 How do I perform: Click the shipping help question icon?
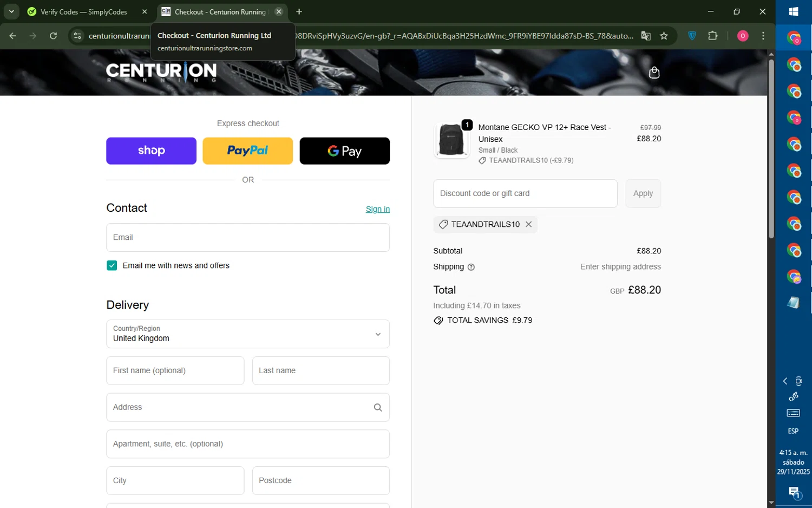(x=471, y=267)
